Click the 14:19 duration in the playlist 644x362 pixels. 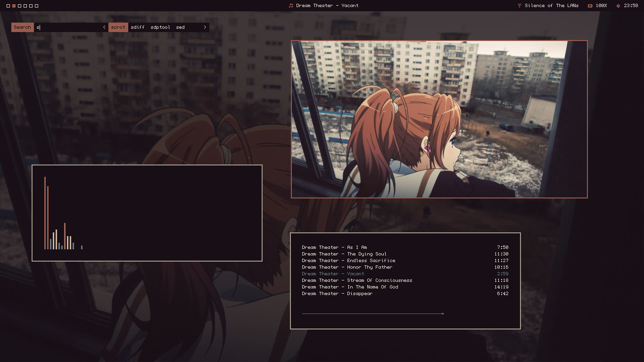[501, 287]
